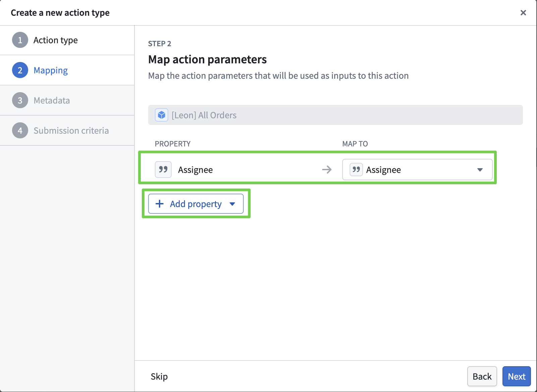Open the Assignee Map To dropdown
Screen dimensions: 537x392
(x=417, y=170)
